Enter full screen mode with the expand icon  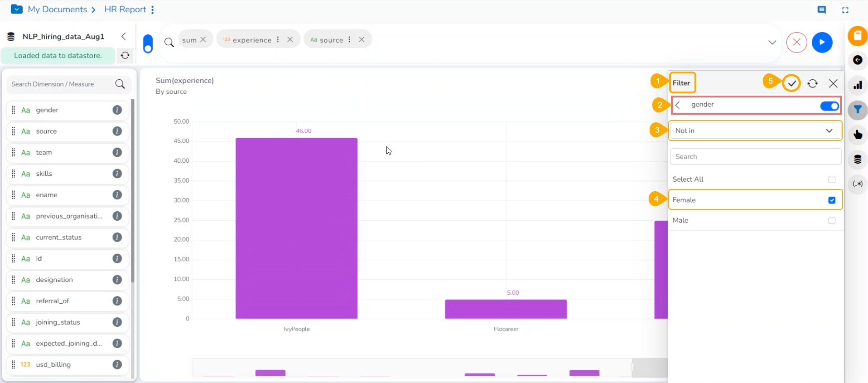[845, 10]
